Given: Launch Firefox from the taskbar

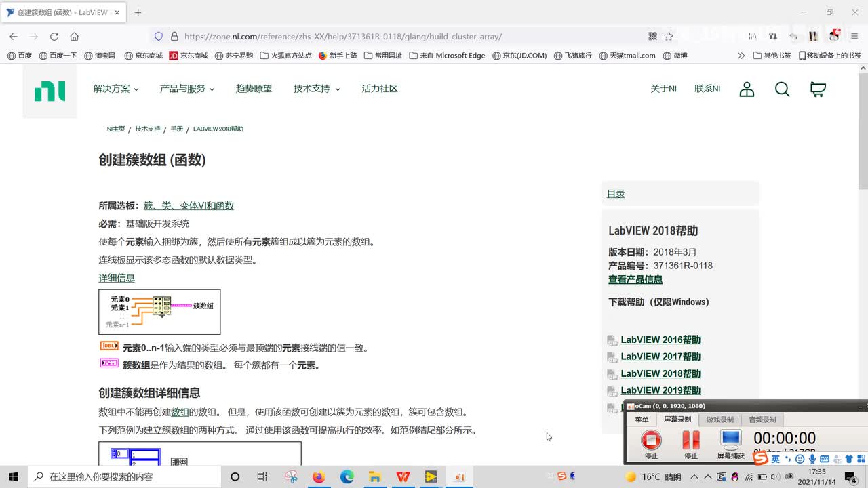Looking at the screenshot, I should [319, 476].
